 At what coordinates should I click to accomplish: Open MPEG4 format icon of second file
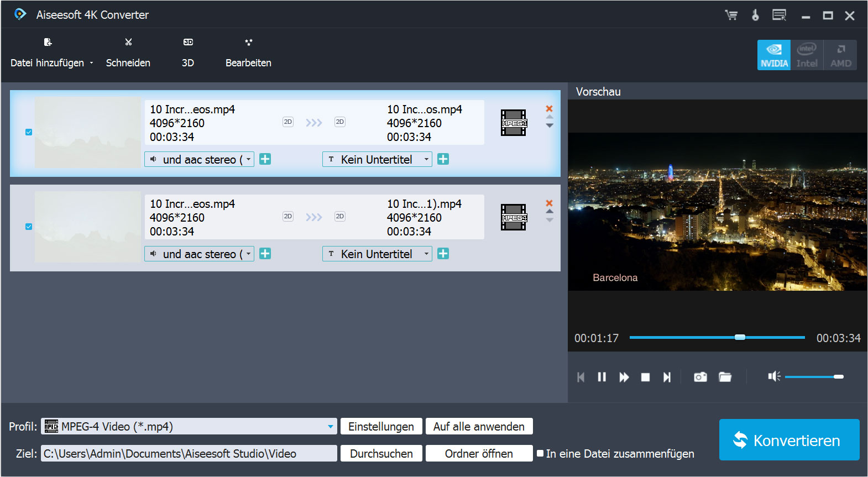tap(514, 217)
